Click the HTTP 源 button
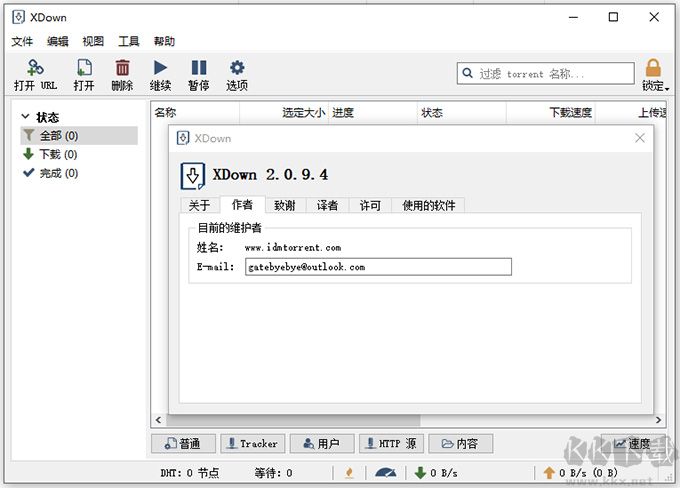The height and width of the screenshot is (488, 680). click(391, 443)
